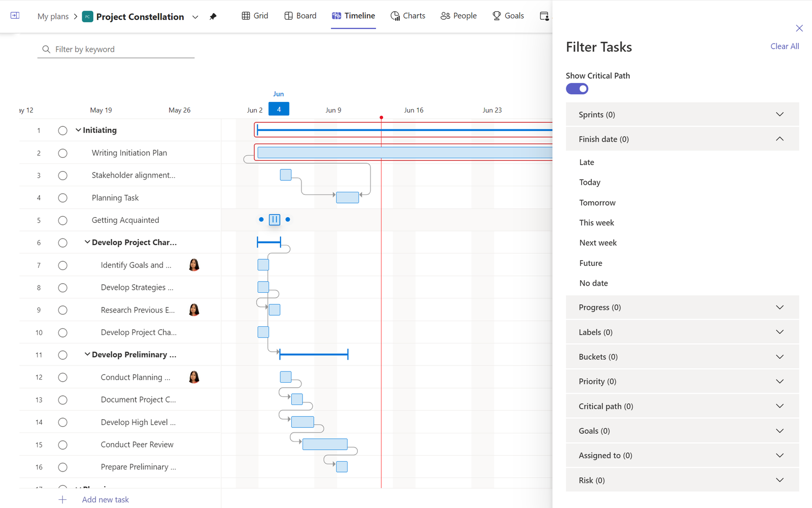812x508 pixels.
Task: Click the sidebar collapse icon at top left
Action: (15, 16)
